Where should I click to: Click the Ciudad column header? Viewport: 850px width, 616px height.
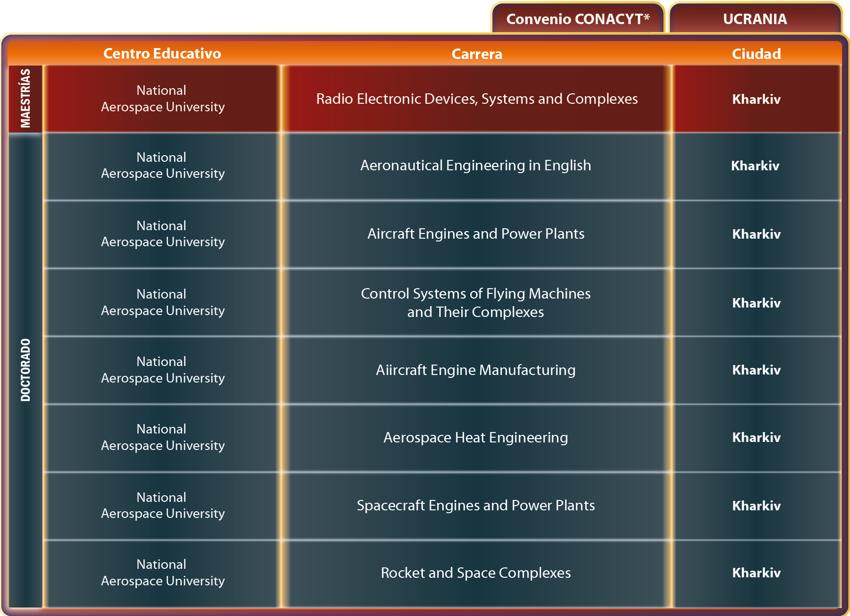pyautogui.click(x=756, y=54)
